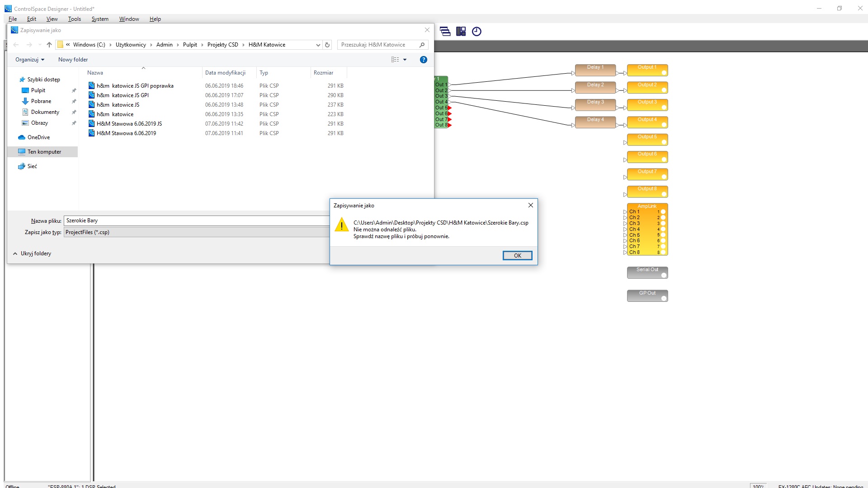Select the file h&m katowice
868x488 pixels.
click(115, 114)
